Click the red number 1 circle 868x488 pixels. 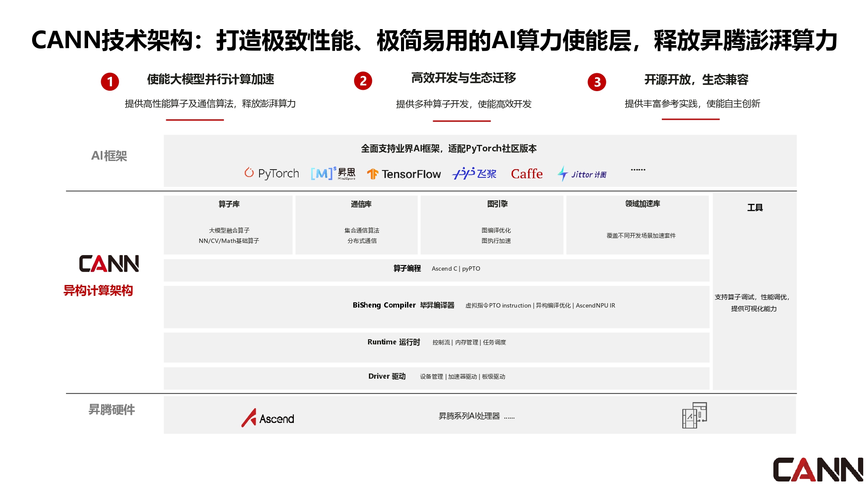pos(110,82)
